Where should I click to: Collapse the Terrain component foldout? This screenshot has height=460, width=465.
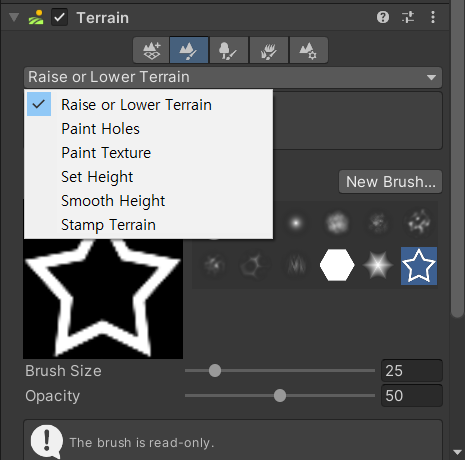pyautogui.click(x=14, y=17)
